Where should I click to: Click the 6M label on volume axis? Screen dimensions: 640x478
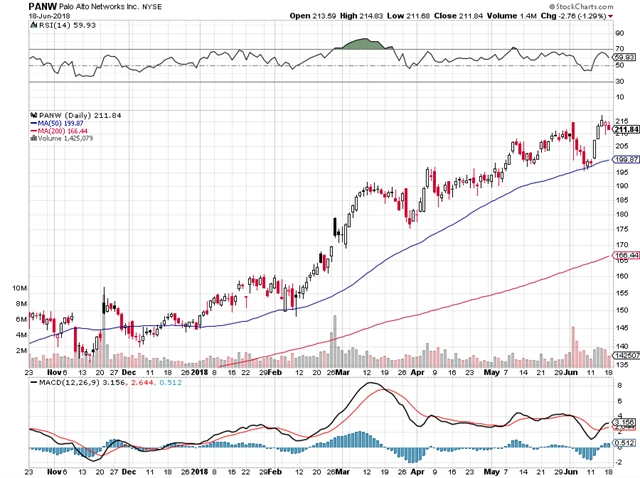pyautogui.click(x=21, y=319)
